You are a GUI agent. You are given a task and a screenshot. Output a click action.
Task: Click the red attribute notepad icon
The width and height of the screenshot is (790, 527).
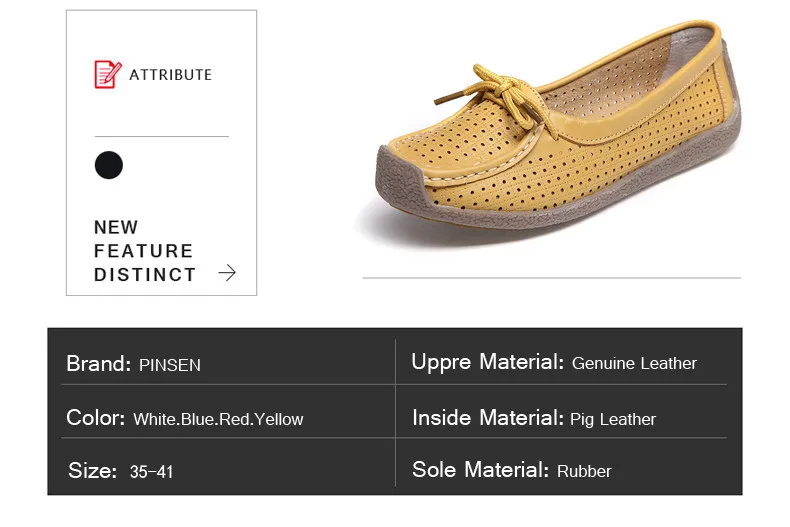click(108, 75)
